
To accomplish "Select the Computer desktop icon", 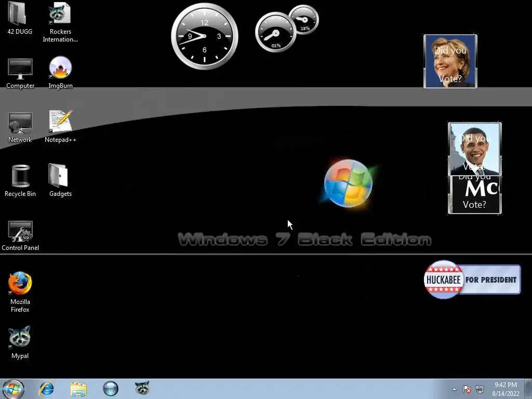I will click(20, 74).
